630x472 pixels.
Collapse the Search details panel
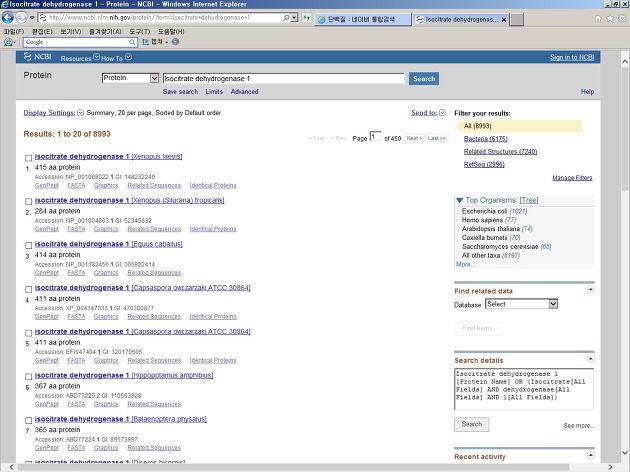590,358
